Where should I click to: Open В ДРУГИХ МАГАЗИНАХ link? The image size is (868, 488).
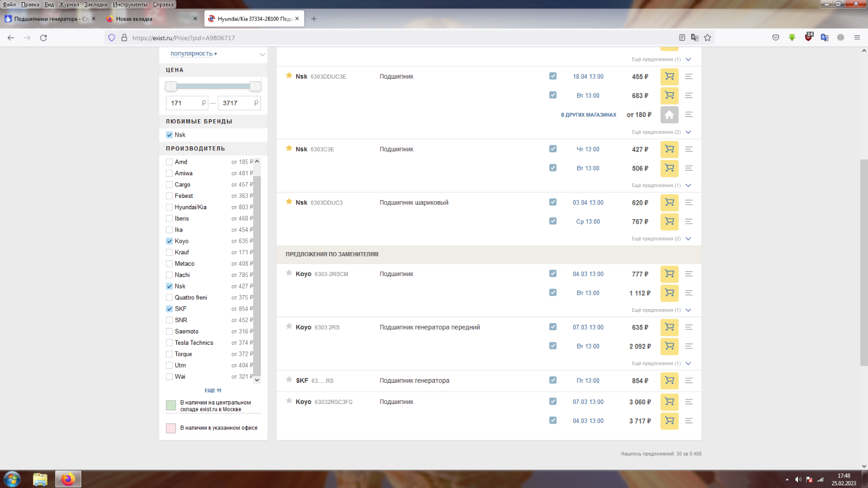point(589,115)
